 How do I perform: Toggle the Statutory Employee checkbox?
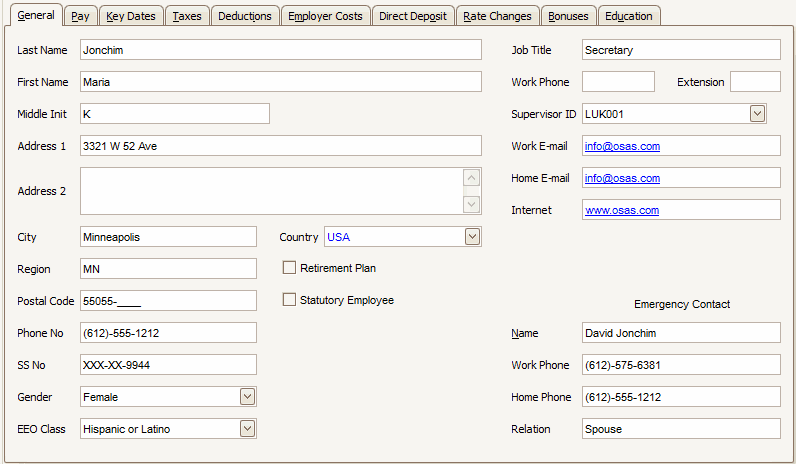coord(290,300)
